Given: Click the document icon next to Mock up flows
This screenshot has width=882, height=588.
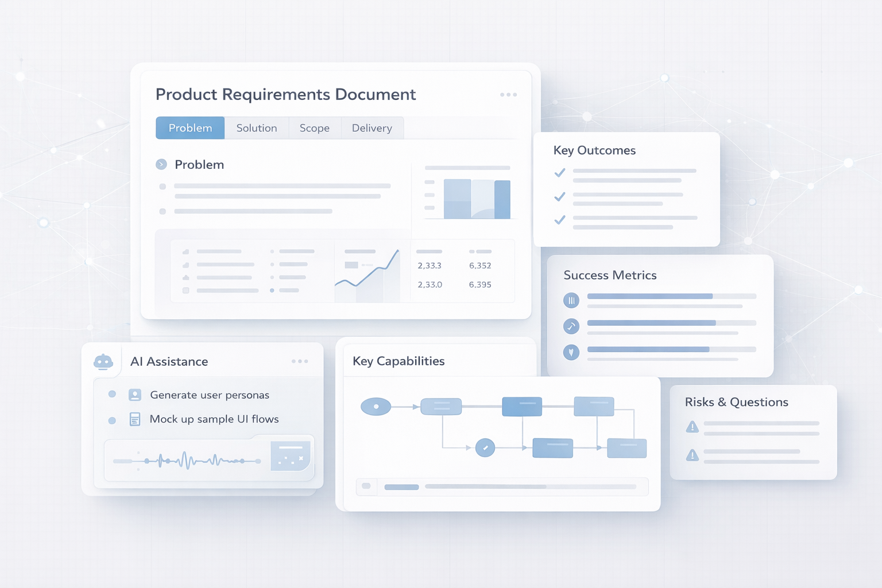Looking at the screenshot, I should (x=136, y=419).
